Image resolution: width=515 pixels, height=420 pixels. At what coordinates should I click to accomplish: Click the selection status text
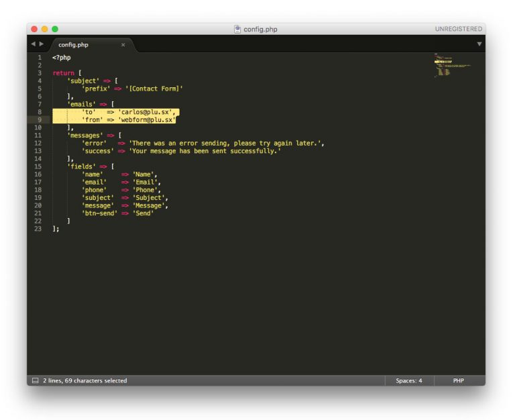coord(84,380)
